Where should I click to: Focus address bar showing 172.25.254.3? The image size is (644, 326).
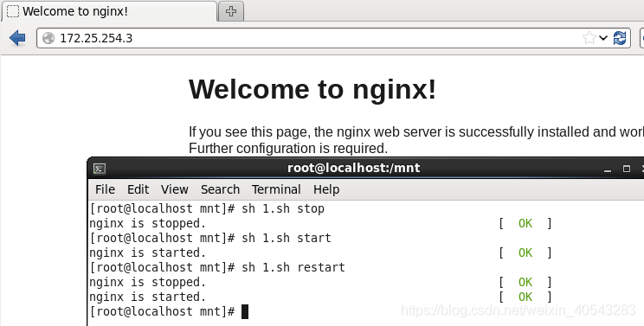(333, 38)
